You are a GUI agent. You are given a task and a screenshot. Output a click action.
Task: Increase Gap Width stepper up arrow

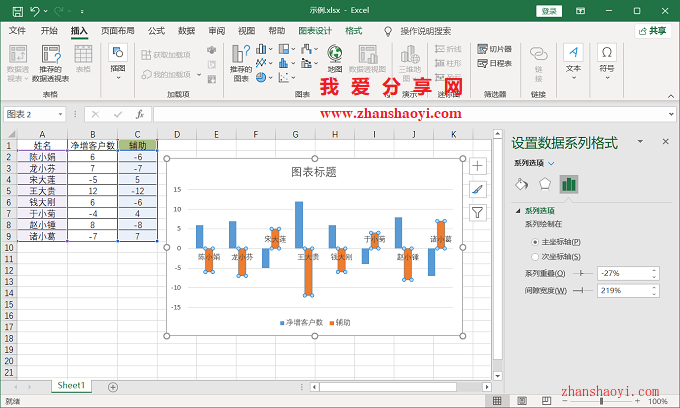point(654,287)
